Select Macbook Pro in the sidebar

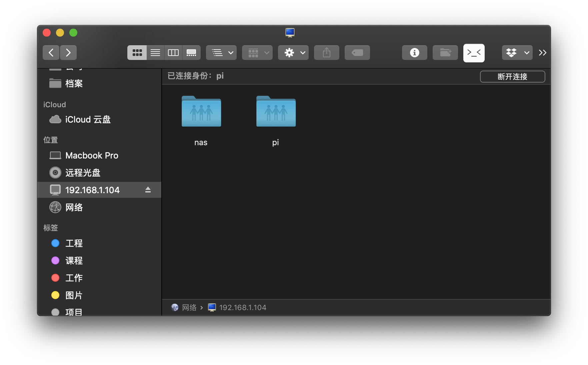tap(92, 156)
